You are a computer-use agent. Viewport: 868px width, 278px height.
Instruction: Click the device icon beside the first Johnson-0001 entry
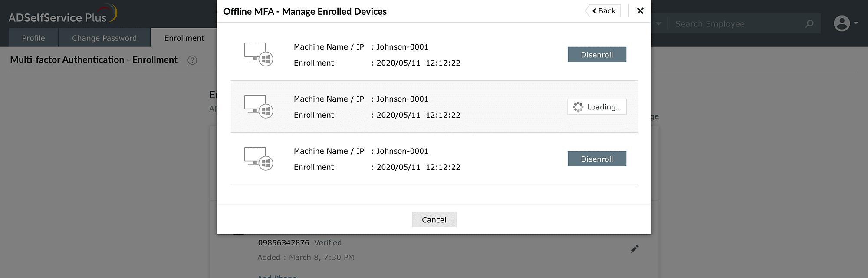[258, 55]
